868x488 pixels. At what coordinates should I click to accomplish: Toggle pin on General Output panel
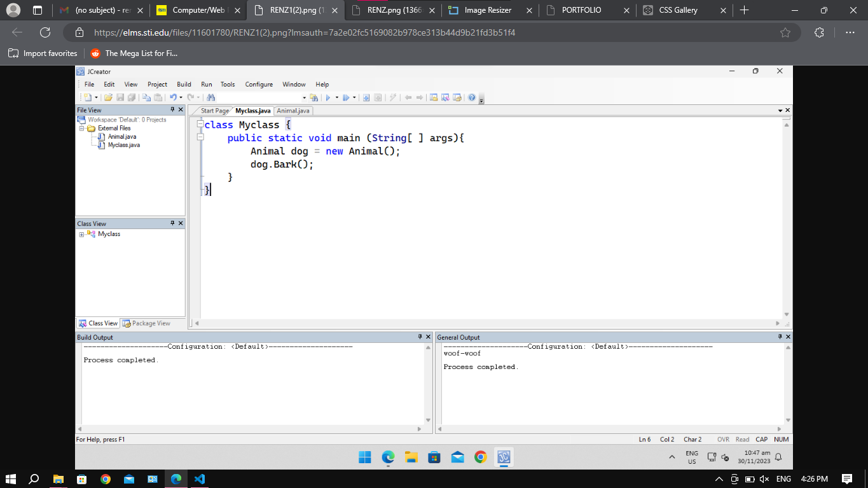point(780,337)
